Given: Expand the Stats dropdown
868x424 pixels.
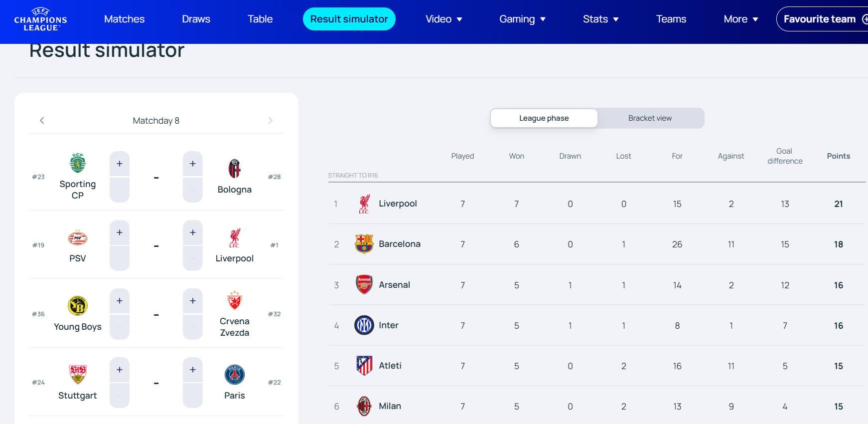Looking at the screenshot, I should (x=600, y=19).
